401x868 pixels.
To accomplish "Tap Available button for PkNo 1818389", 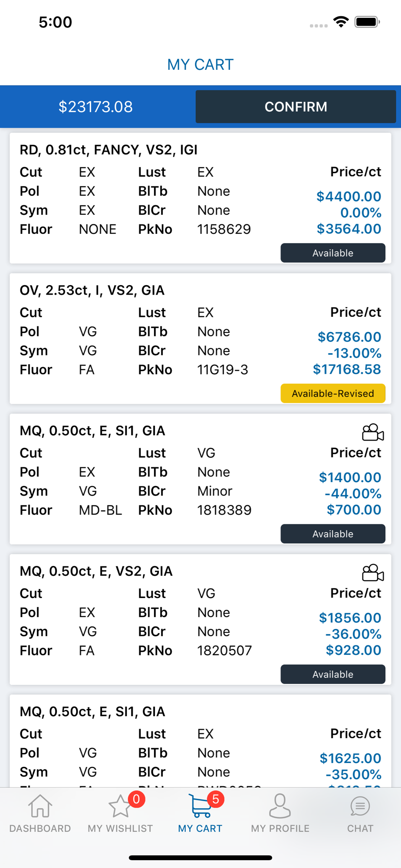I will point(332,534).
